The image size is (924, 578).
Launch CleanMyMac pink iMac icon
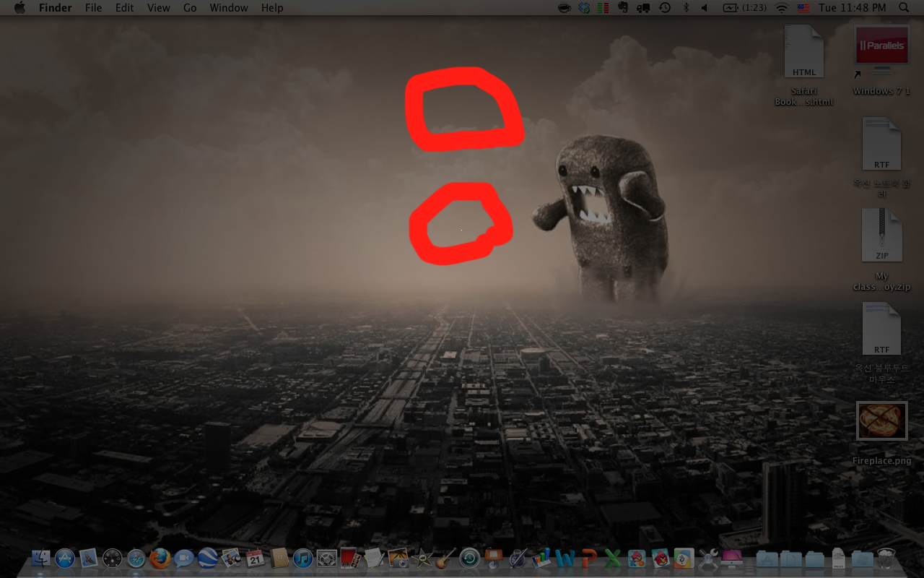pos(732,558)
